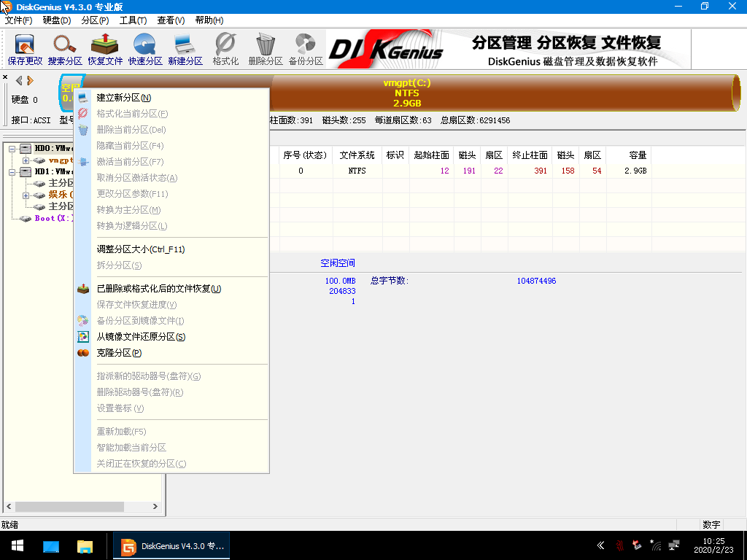Viewport: 747px width, 560px height.
Task: Choose 建立新分区(N) from context menu
Action: tap(171, 98)
